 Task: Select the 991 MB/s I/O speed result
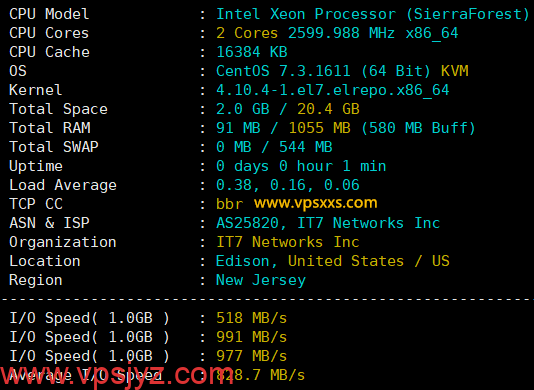[x=252, y=337]
